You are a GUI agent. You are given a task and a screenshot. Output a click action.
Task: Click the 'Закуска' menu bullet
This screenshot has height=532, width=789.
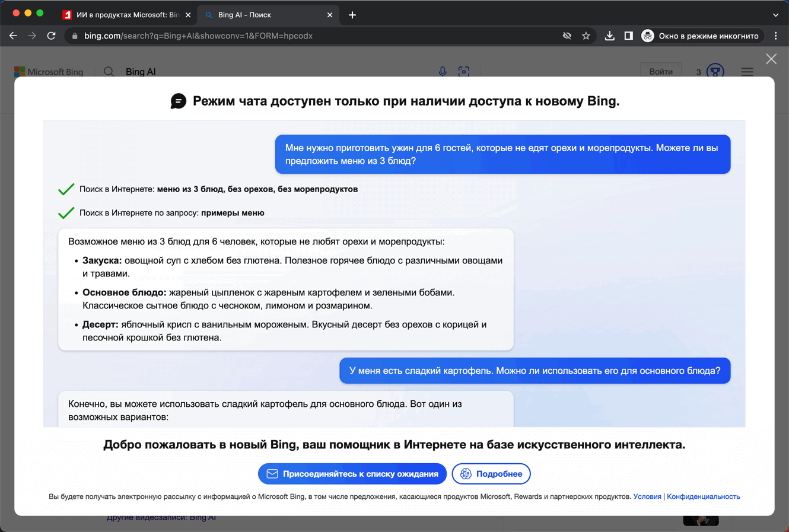[292, 267]
